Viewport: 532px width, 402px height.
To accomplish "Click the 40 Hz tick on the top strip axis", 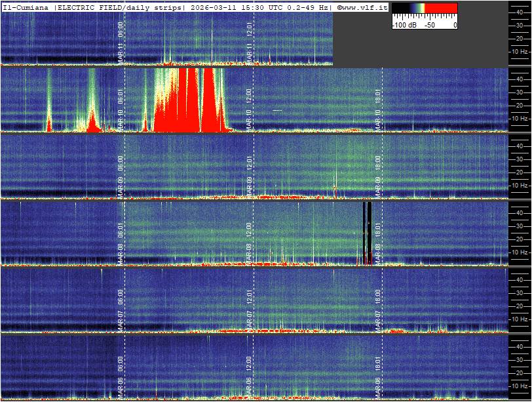I will coord(520,12).
